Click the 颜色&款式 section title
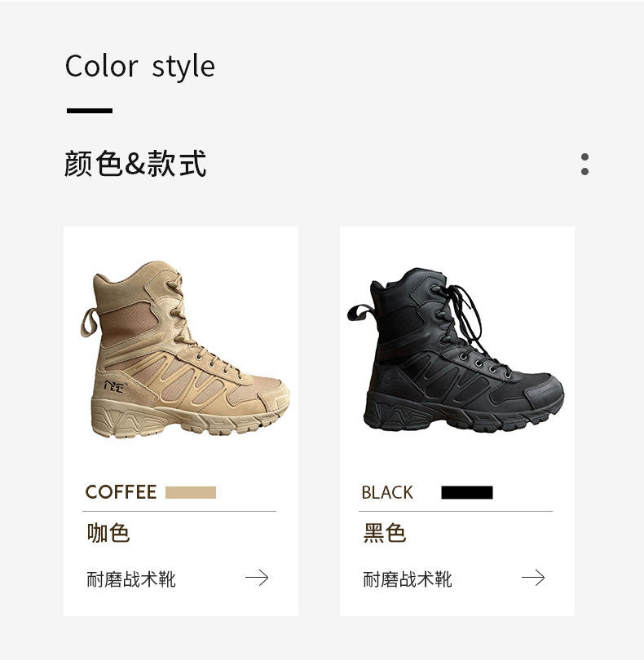This screenshot has width=644, height=660. (x=135, y=164)
